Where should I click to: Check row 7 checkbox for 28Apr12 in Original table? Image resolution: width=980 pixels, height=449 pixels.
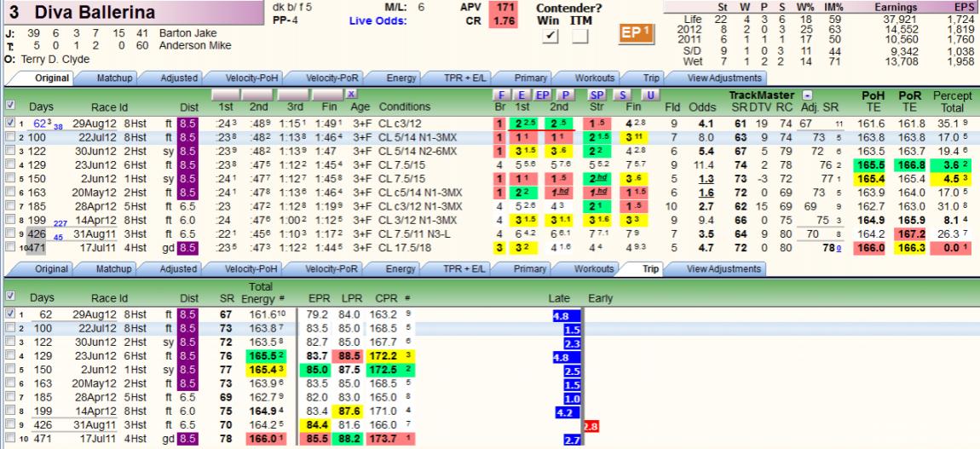tap(10, 205)
